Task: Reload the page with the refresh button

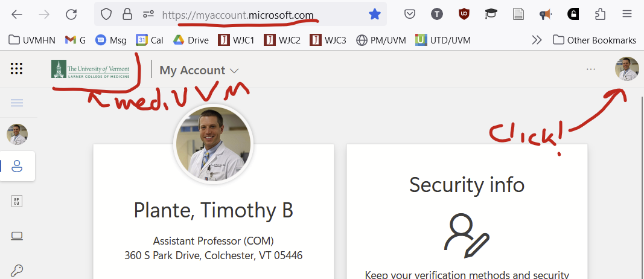Action: click(71, 14)
